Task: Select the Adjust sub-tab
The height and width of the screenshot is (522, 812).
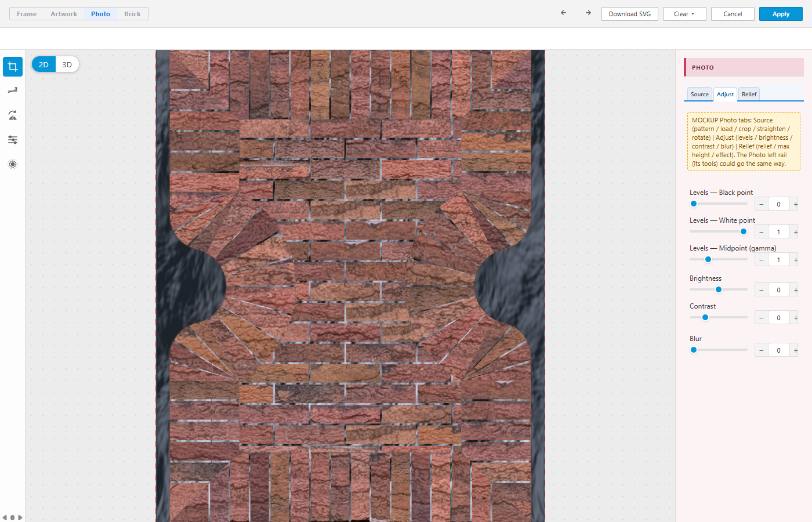Action: tap(725, 94)
